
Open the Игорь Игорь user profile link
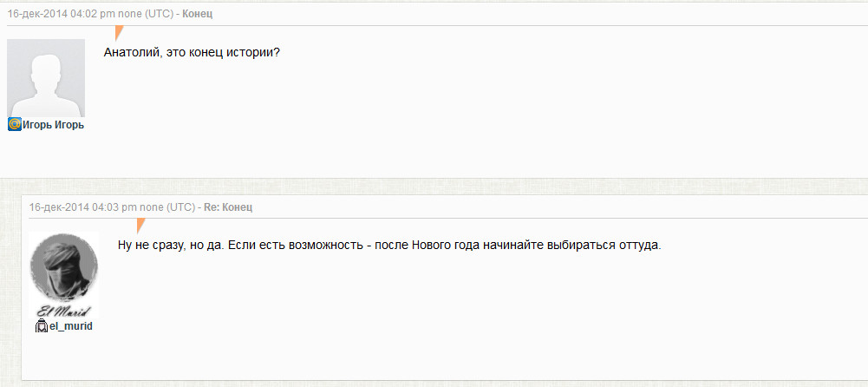(54, 125)
